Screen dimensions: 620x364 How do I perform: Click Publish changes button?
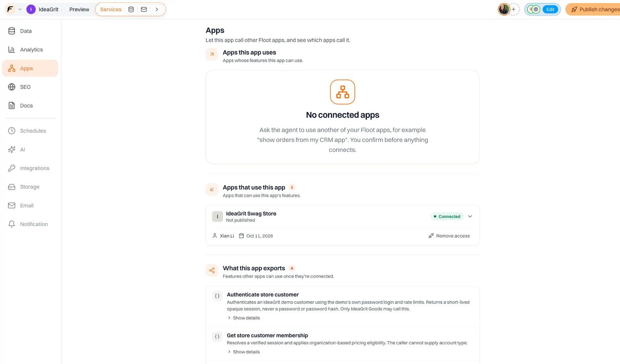point(593,9)
